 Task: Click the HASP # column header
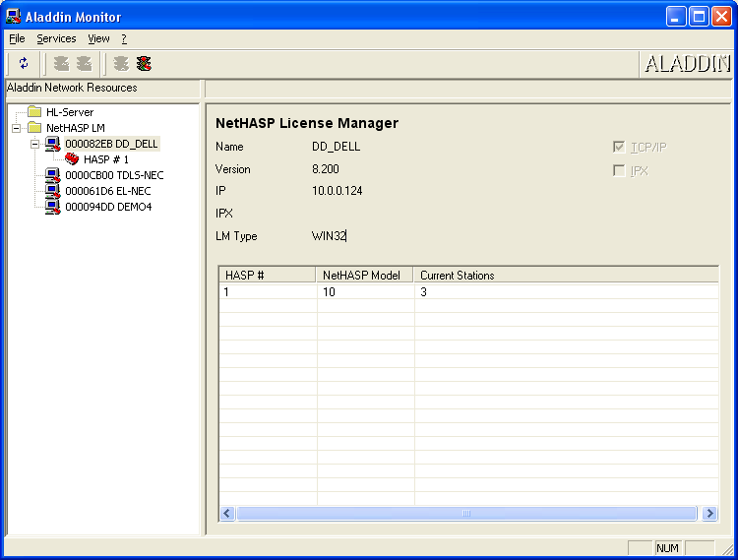point(268,275)
